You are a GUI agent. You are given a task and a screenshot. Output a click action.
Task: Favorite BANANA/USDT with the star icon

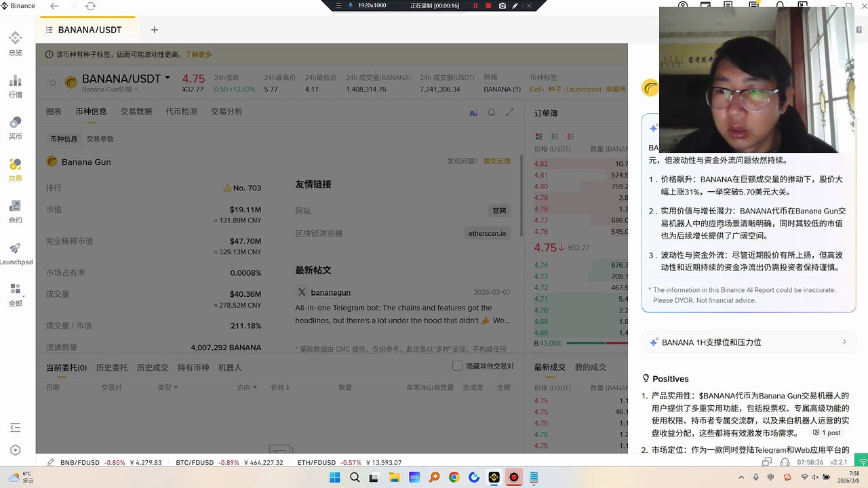(x=53, y=83)
